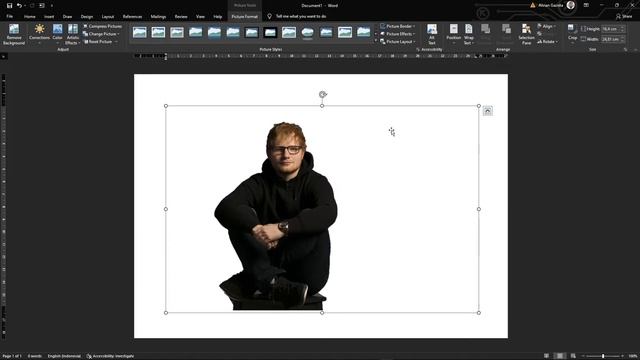Collapse the ribbon with the chevron

(x=636, y=49)
